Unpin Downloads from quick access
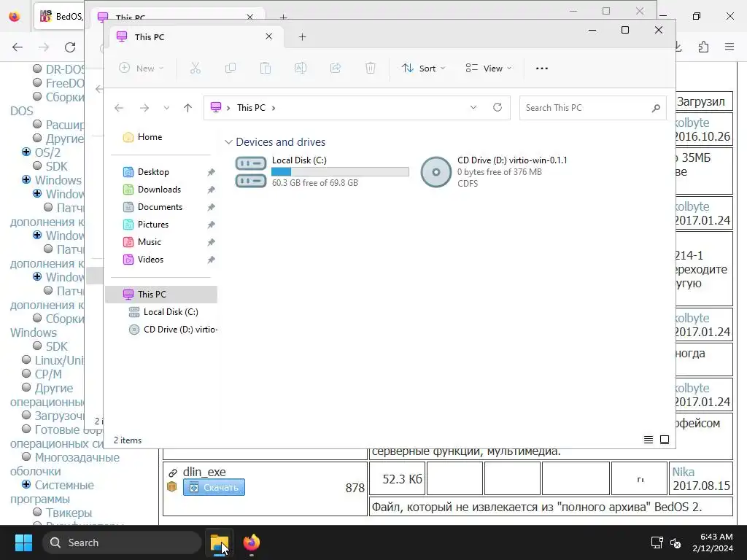Viewport: 747px width, 560px height. [x=211, y=190]
